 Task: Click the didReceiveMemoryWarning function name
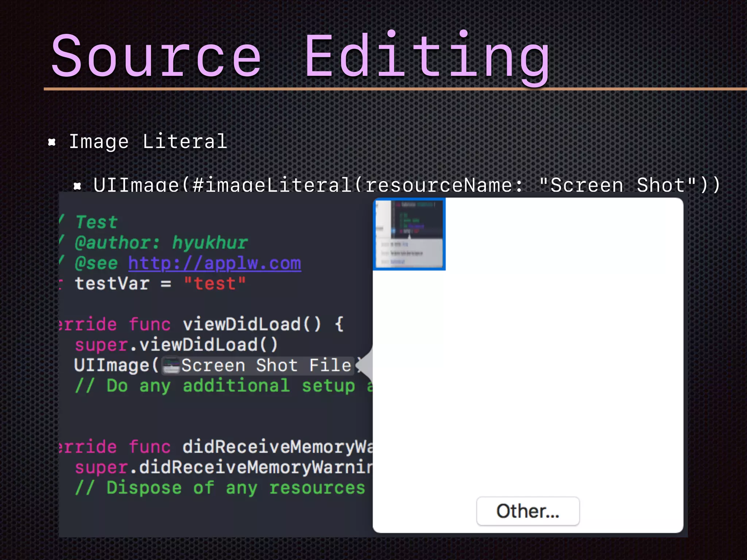click(x=277, y=447)
